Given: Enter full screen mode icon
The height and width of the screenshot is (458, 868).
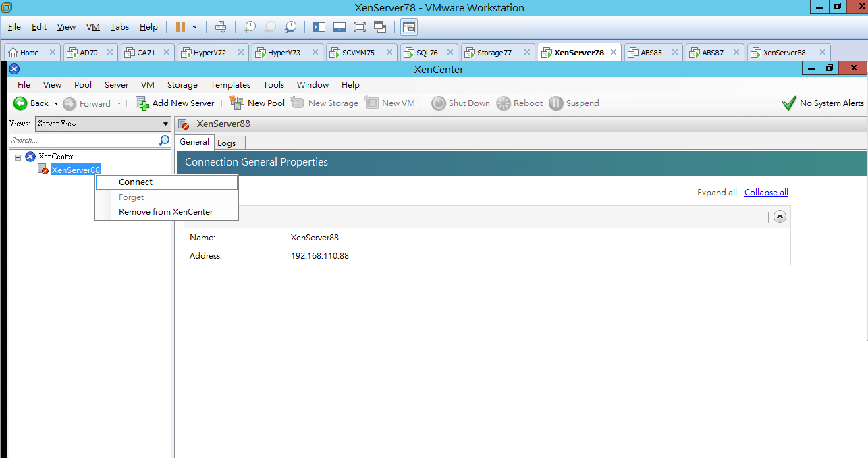Looking at the screenshot, I should click(x=359, y=27).
